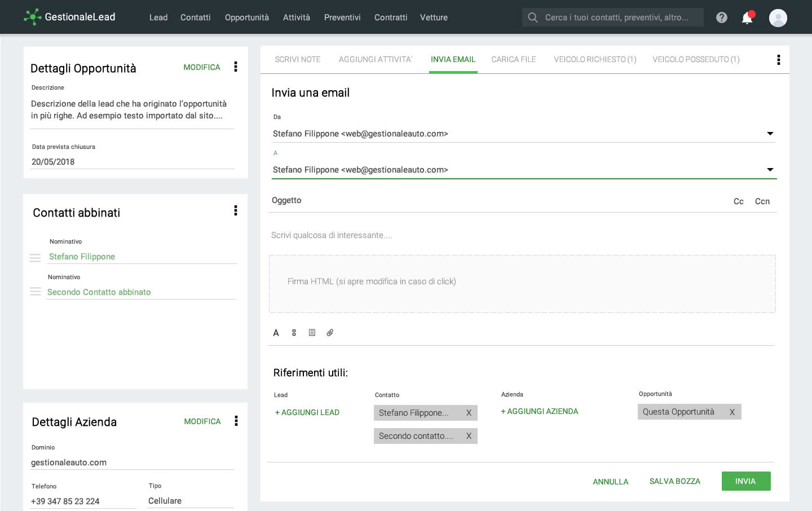Attach a file with the paperclip icon
The width and height of the screenshot is (812, 511).
(x=330, y=333)
